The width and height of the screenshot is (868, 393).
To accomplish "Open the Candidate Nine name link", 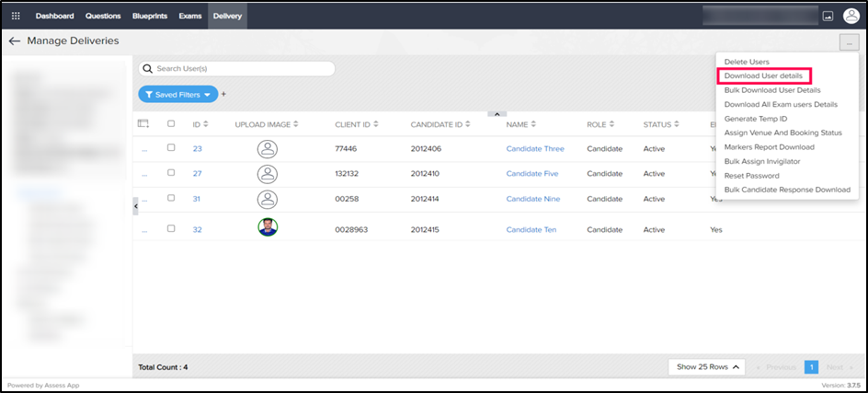I will pyautogui.click(x=534, y=199).
